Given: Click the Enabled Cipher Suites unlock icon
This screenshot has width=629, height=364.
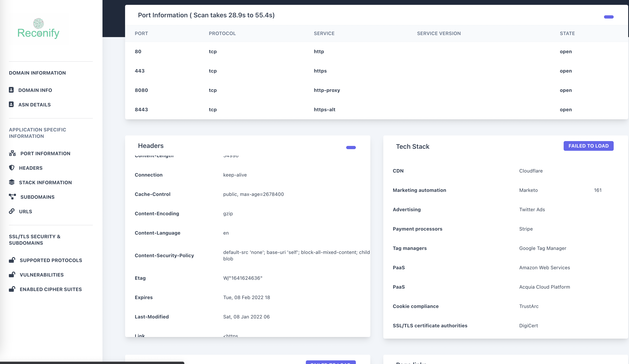Looking at the screenshot, I should 12,289.
